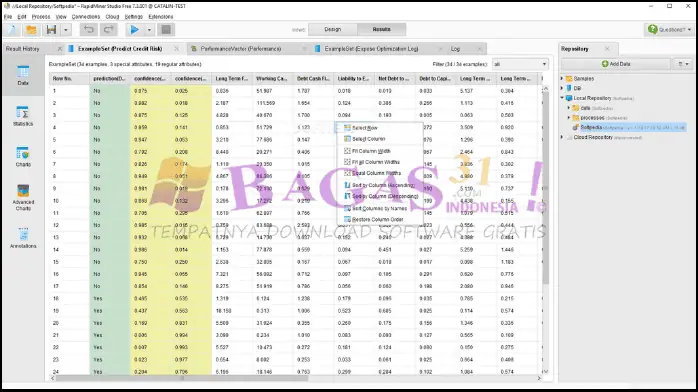Open the repository folder toolbar icon
The width and height of the screenshot is (698, 392).
[x=31, y=30]
